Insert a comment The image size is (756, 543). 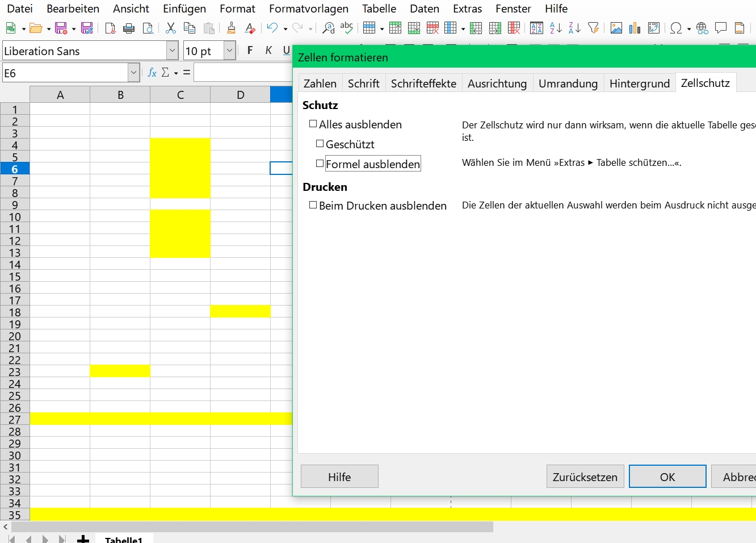click(x=721, y=28)
